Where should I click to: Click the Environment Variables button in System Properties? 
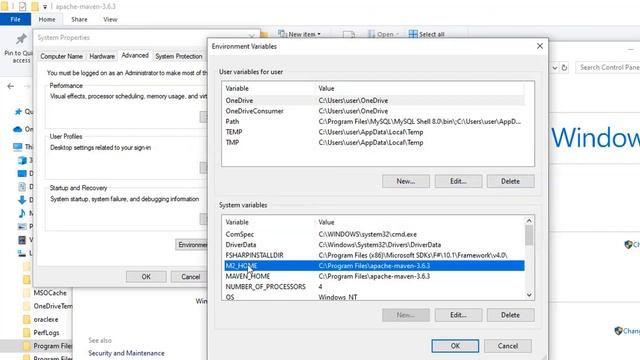point(191,245)
